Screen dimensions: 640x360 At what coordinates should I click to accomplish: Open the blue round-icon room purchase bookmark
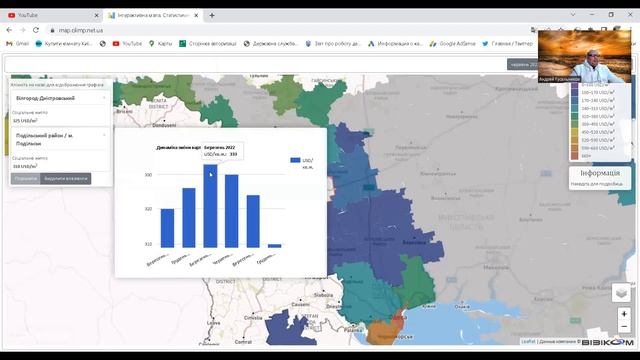pyautogui.click(x=64, y=43)
